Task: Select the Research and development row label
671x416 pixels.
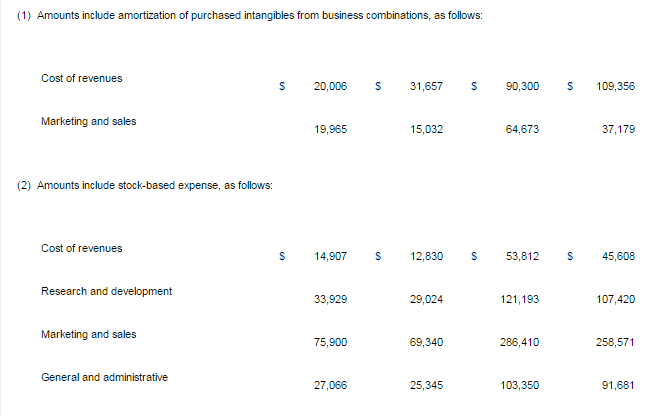Action: point(107,291)
